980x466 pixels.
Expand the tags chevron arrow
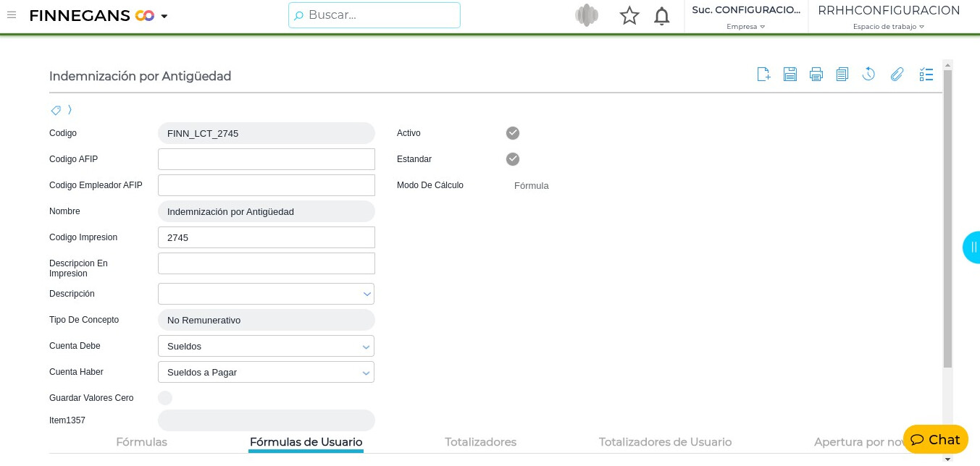click(70, 110)
